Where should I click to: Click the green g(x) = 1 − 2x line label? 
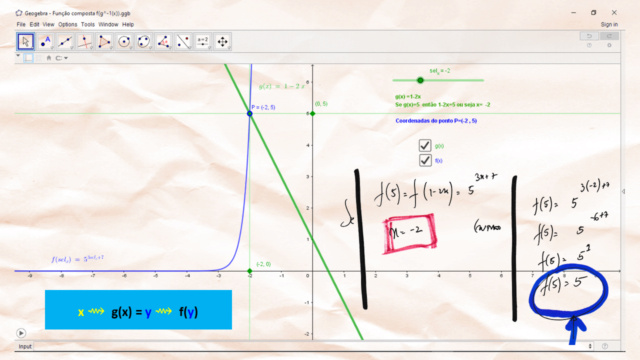pos(282,86)
